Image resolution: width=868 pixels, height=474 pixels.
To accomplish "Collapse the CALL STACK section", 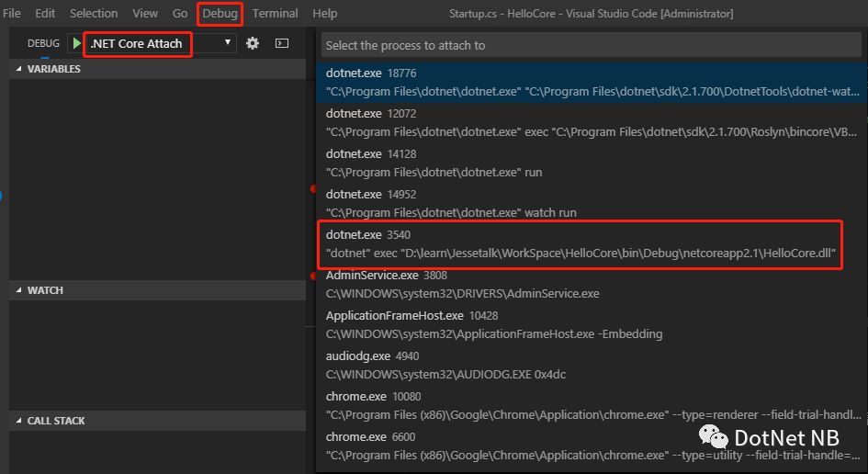I will pyautogui.click(x=157, y=421).
